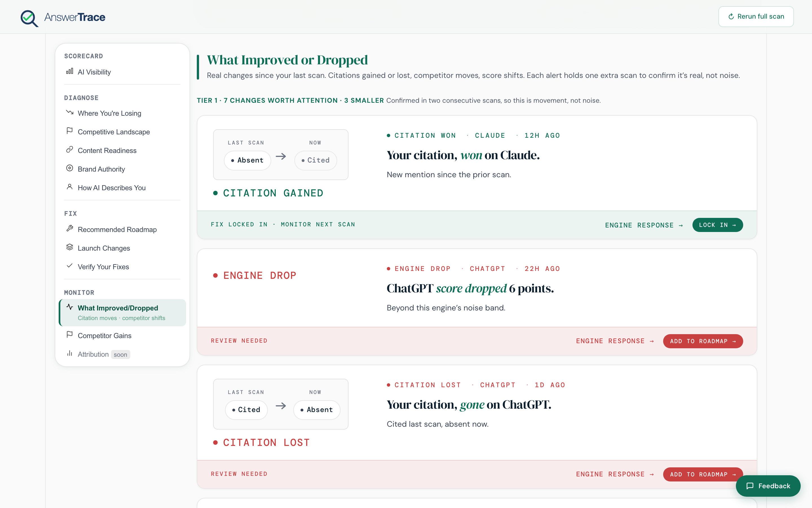
Task: Click "Your citation, gone on ChatGPT." headline
Action: tap(469, 404)
